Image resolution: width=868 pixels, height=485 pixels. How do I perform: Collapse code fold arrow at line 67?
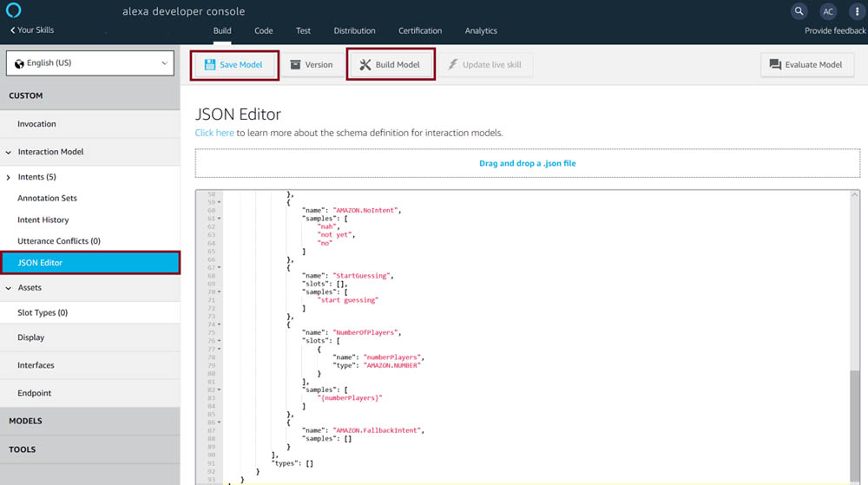[x=220, y=268]
